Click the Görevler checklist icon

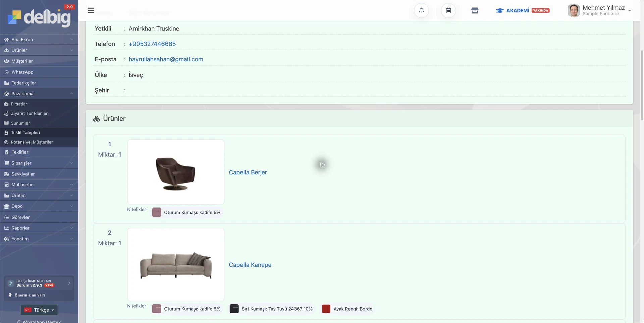coord(6,217)
